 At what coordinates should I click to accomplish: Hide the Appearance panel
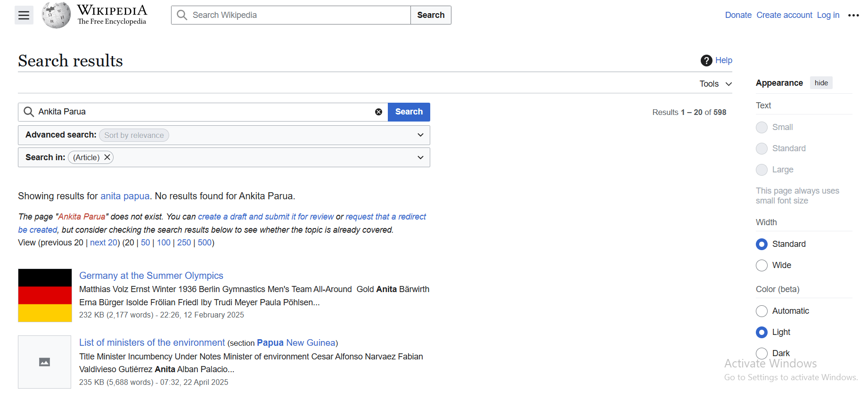pos(821,83)
